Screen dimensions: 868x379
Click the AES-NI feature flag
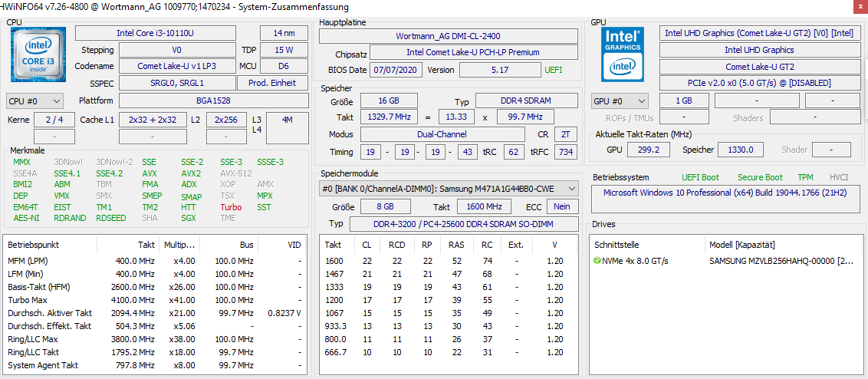pos(26,219)
